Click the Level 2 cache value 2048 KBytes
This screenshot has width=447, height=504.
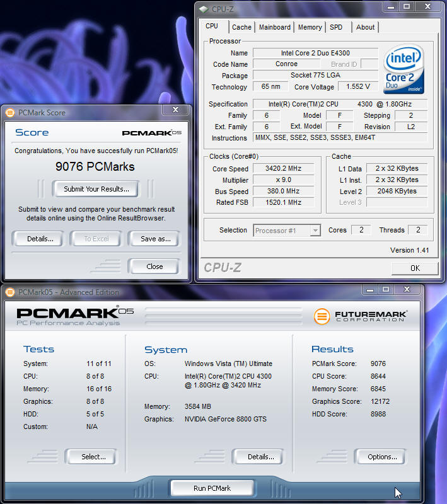(397, 191)
